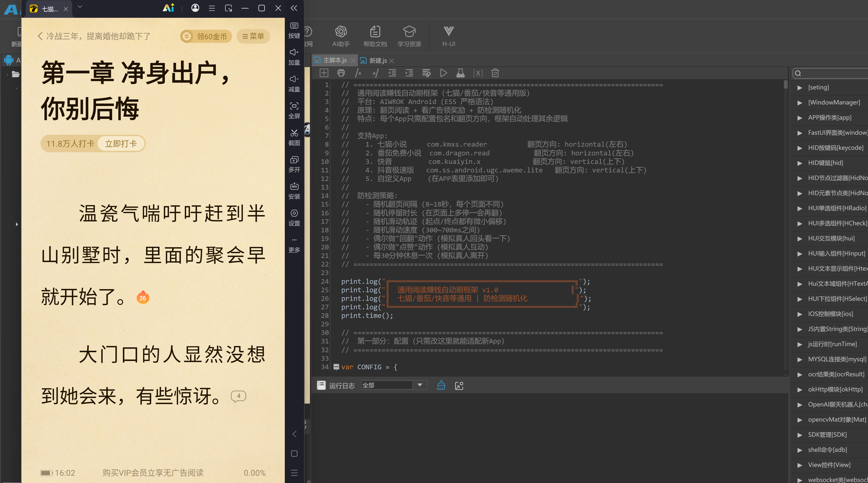Click the [x] variable icon in editor toolbar
The width and height of the screenshot is (868, 483).
[478, 73]
